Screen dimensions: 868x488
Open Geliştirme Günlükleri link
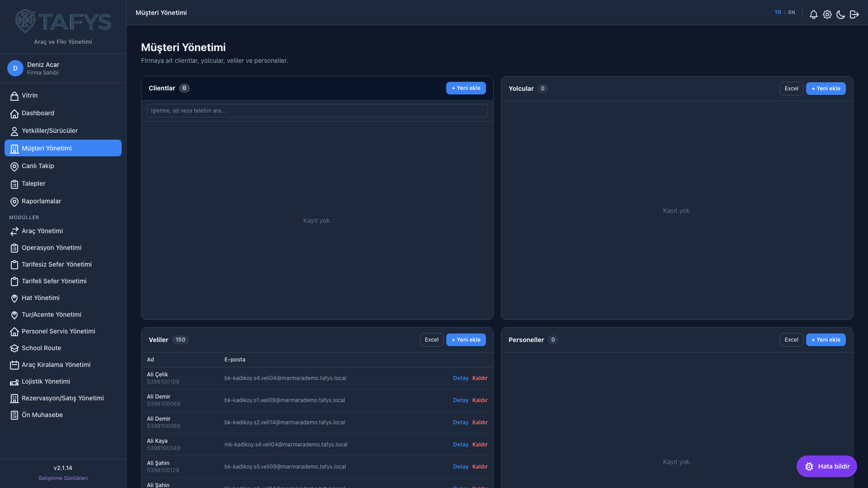63,478
